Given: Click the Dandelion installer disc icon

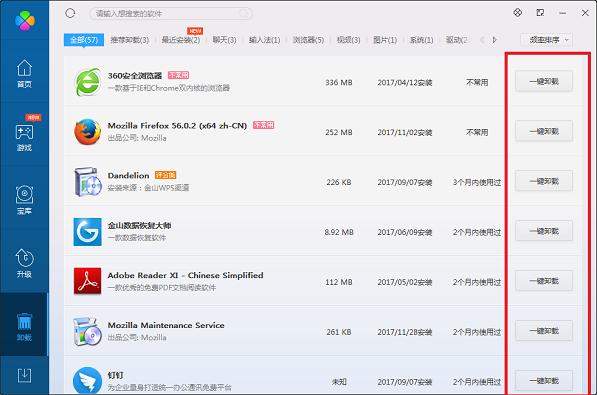Looking at the screenshot, I should click(88, 182).
